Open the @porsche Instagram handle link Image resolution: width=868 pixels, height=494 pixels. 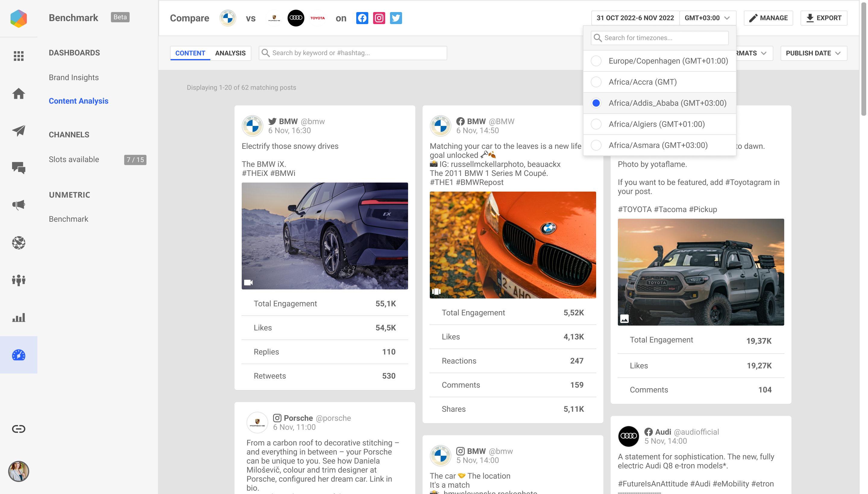pyautogui.click(x=333, y=418)
